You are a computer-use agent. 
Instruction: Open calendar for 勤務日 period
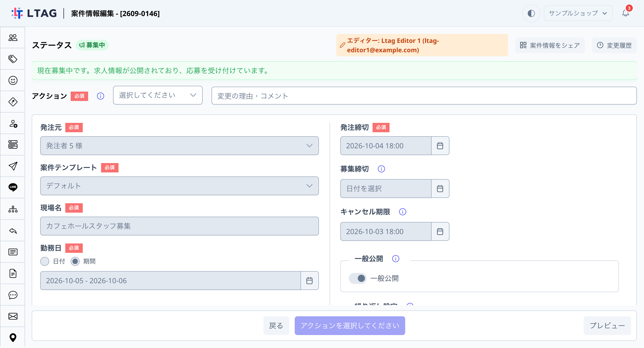tap(309, 281)
